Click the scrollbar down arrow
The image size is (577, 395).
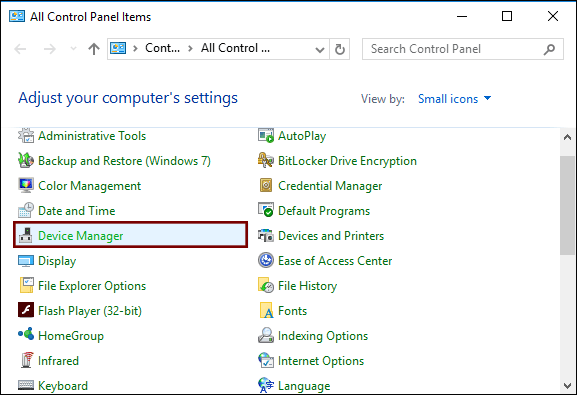pos(567,385)
